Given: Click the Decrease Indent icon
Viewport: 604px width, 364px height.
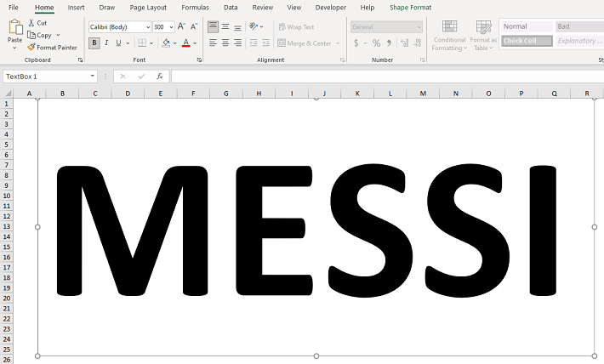Looking at the screenshot, I should [254, 43].
